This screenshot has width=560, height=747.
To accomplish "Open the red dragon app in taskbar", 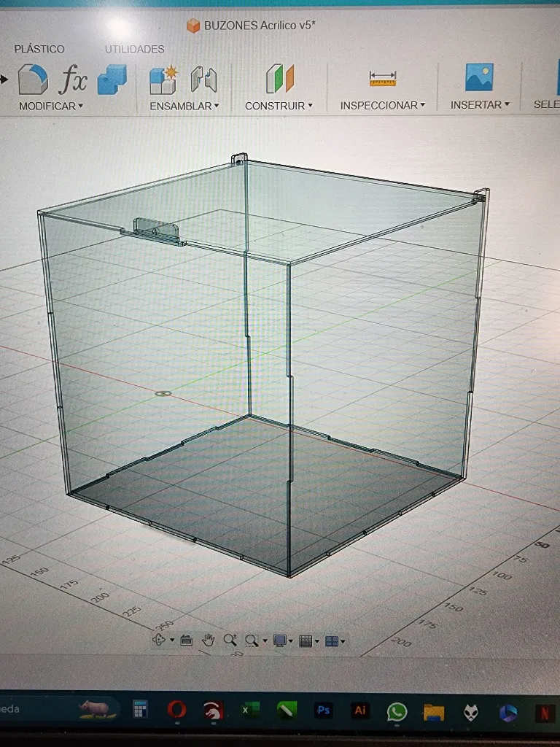I will point(214,711).
